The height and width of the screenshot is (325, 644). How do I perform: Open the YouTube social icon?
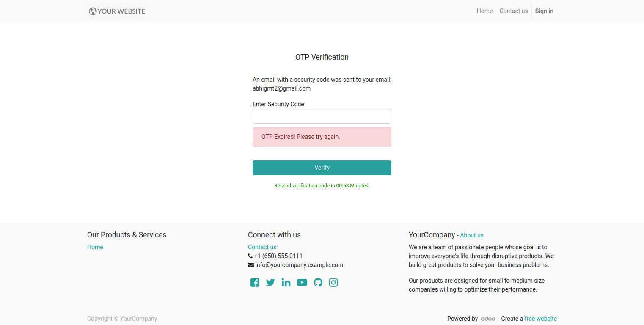302,283
